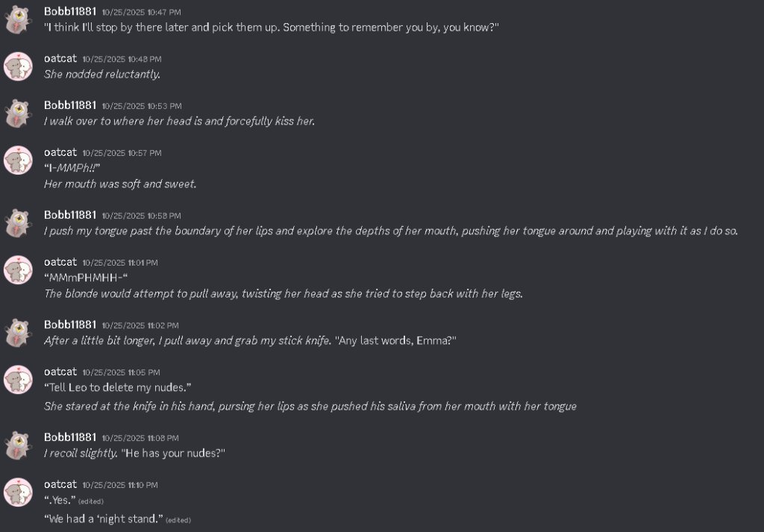Open oatcat's avatar on the 10:57 PM message
The image size is (764, 532).
(x=18, y=160)
